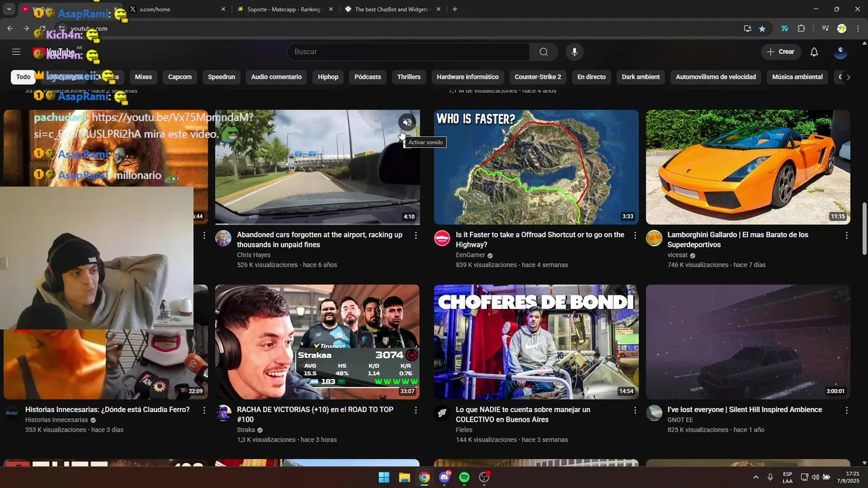The height and width of the screenshot is (488, 868).
Task: Open Fieles channel avatar
Action: [x=442, y=413]
